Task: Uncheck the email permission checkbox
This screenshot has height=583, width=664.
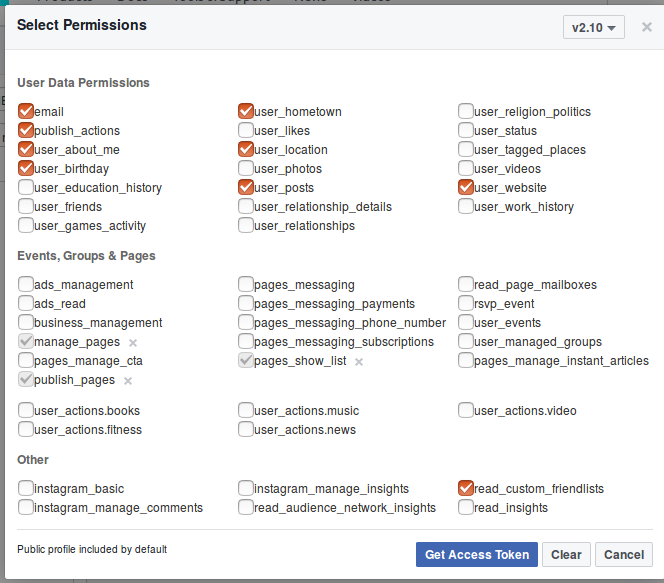Action: click(26, 112)
